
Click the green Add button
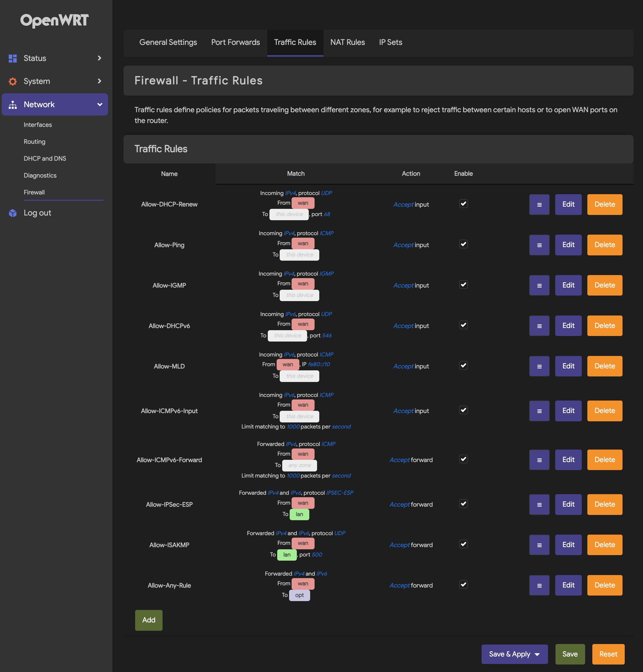149,620
